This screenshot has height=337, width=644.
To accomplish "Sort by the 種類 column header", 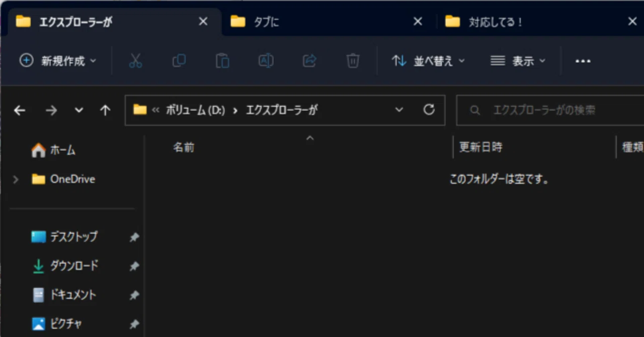I will tap(633, 147).
